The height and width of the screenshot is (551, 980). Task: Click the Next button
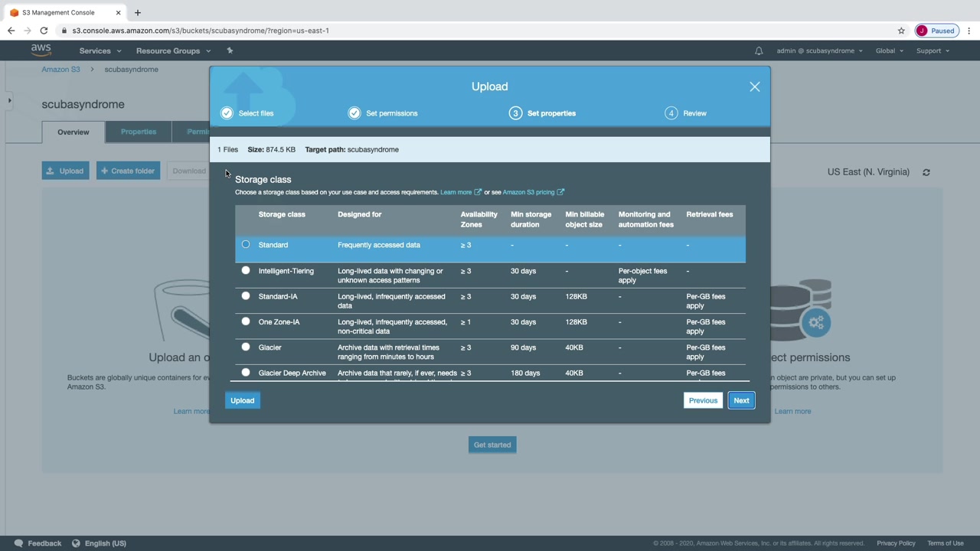pyautogui.click(x=741, y=400)
